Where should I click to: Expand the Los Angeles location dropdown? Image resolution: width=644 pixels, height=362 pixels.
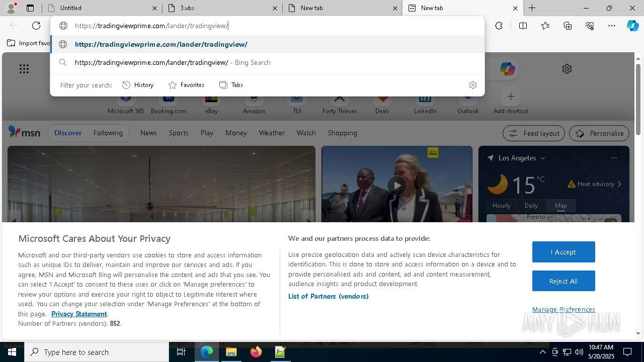click(542, 158)
